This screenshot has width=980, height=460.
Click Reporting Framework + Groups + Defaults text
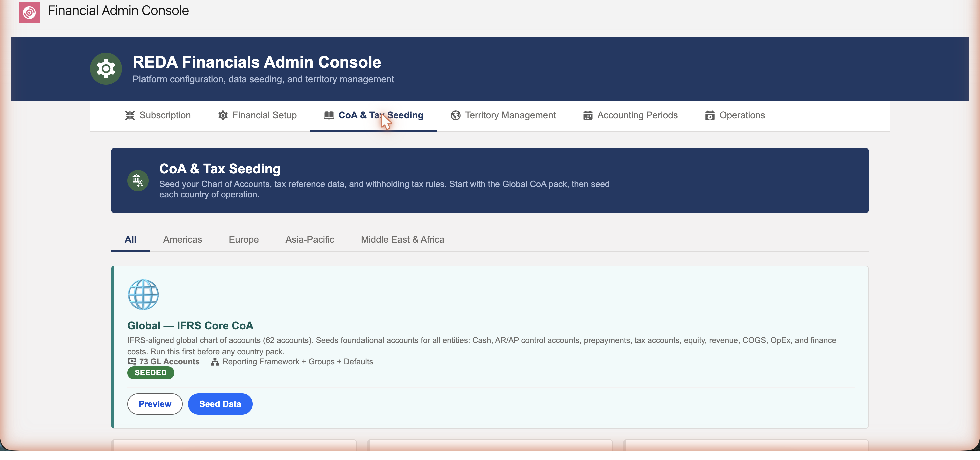(x=297, y=361)
